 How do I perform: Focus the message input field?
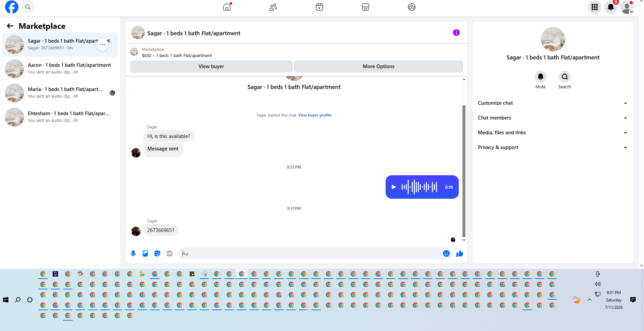click(310, 253)
